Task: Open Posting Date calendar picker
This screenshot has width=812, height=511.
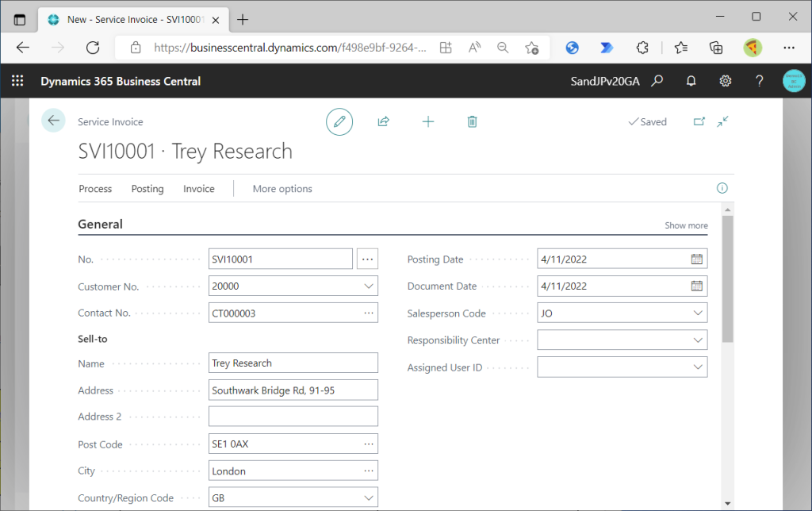Action: pyautogui.click(x=696, y=259)
